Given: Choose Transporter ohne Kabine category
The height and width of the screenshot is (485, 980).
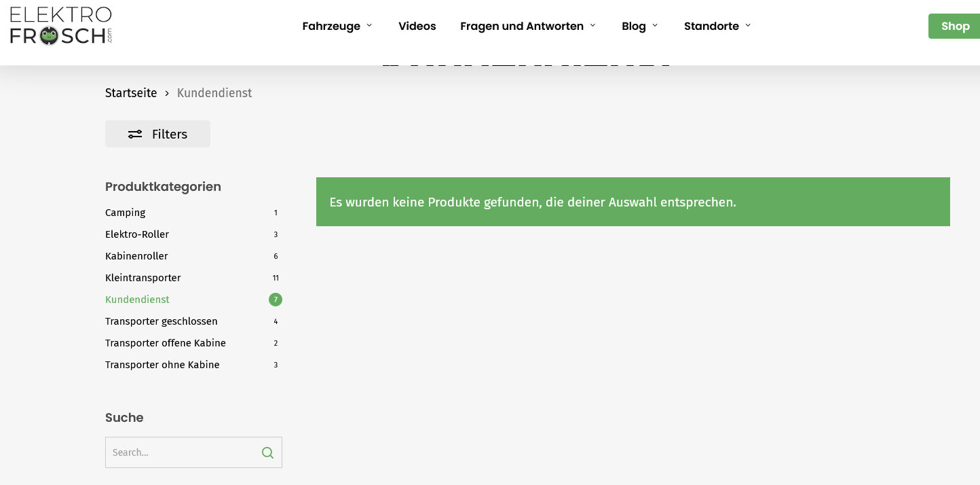Looking at the screenshot, I should (x=162, y=365).
